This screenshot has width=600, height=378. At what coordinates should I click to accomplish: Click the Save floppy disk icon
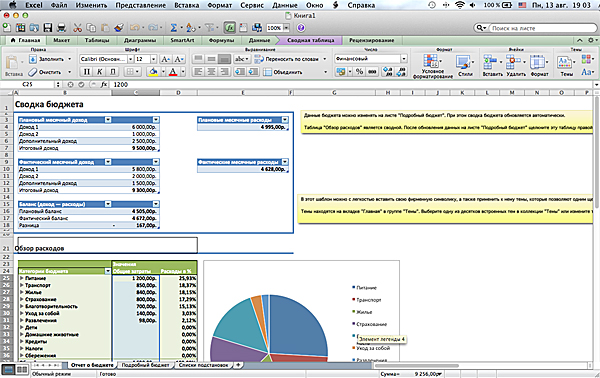click(48, 28)
